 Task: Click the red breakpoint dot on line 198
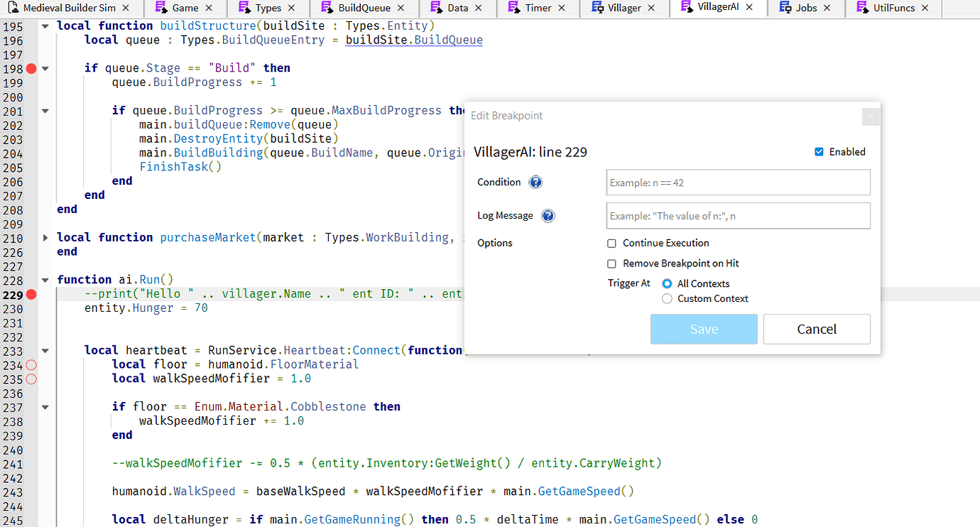click(x=30, y=69)
